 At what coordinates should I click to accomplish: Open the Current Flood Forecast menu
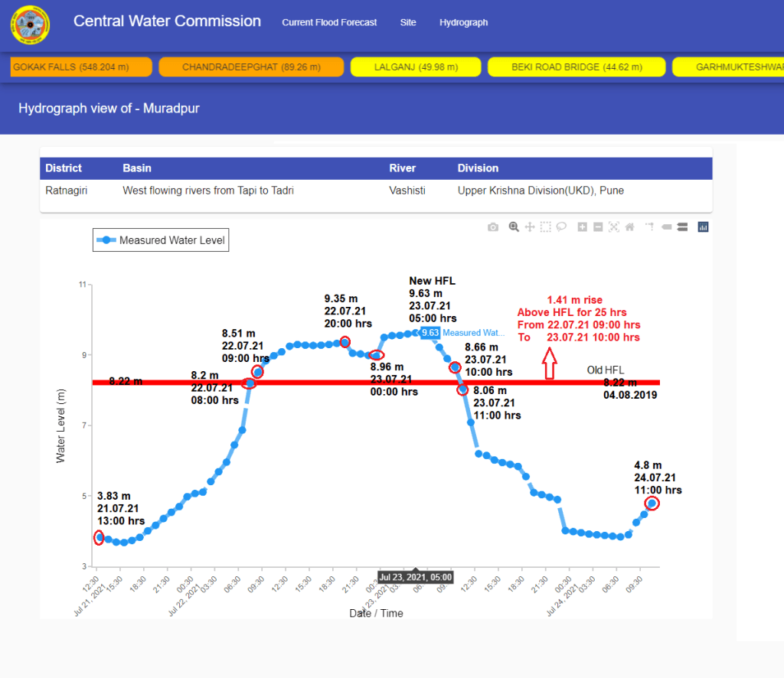pyautogui.click(x=329, y=23)
